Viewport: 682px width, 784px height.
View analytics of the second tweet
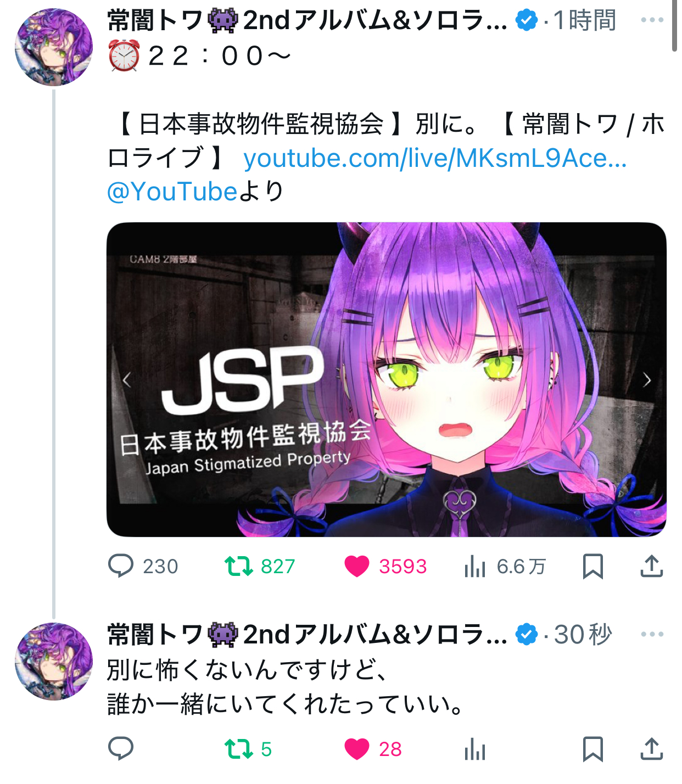pyautogui.click(x=475, y=749)
